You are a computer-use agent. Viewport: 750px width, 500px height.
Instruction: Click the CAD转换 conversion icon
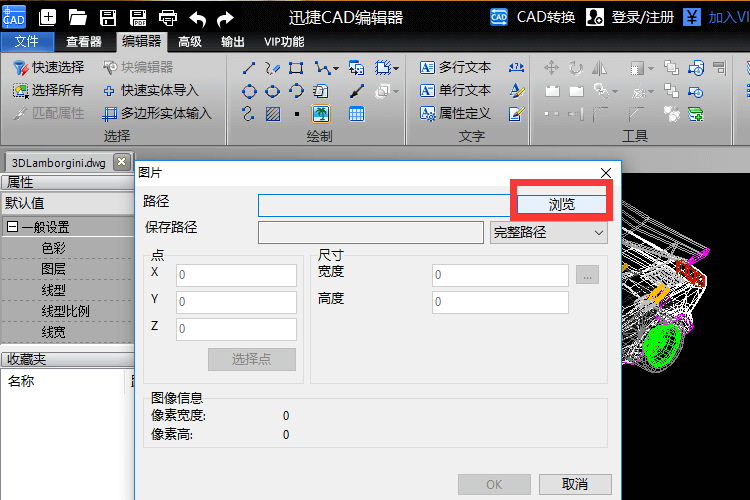(x=499, y=18)
